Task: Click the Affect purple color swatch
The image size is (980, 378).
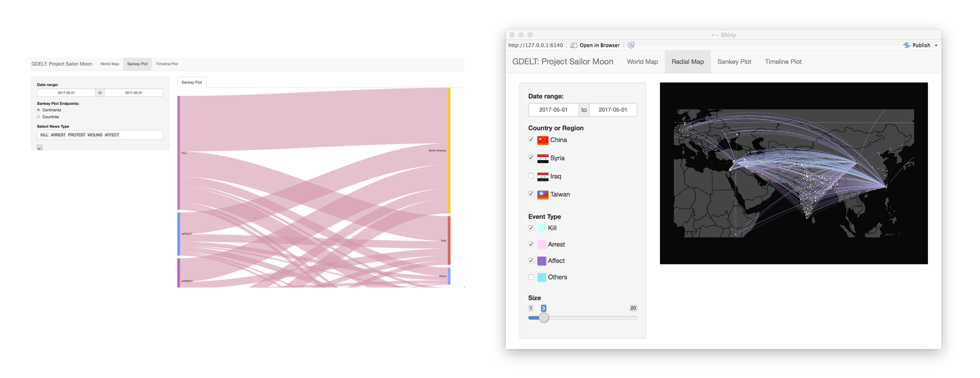Action: [542, 261]
